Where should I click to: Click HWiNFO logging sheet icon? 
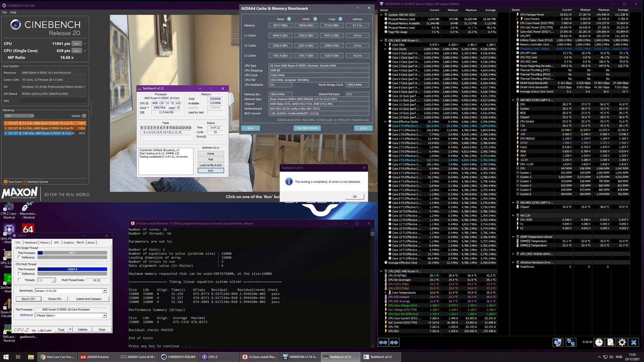click(610, 342)
